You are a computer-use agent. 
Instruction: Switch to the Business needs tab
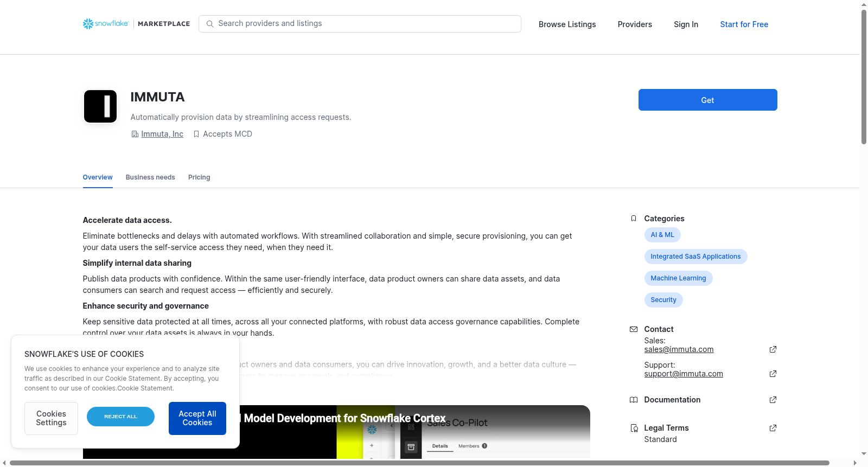coord(150,177)
